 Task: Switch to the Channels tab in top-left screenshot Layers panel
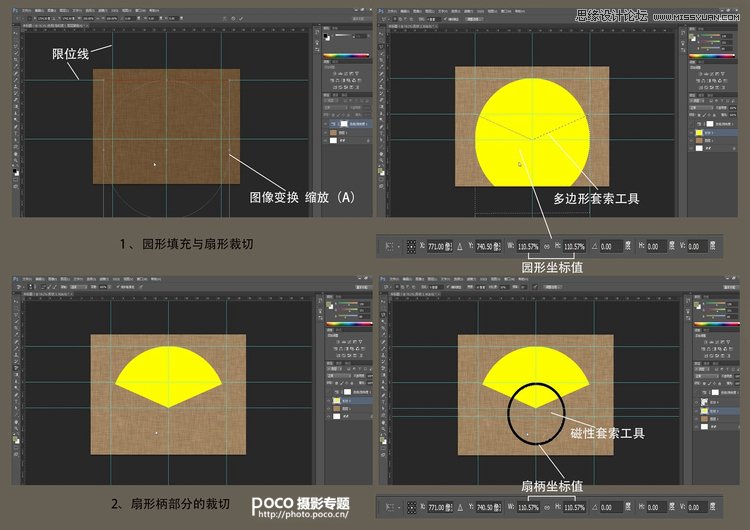[335, 95]
